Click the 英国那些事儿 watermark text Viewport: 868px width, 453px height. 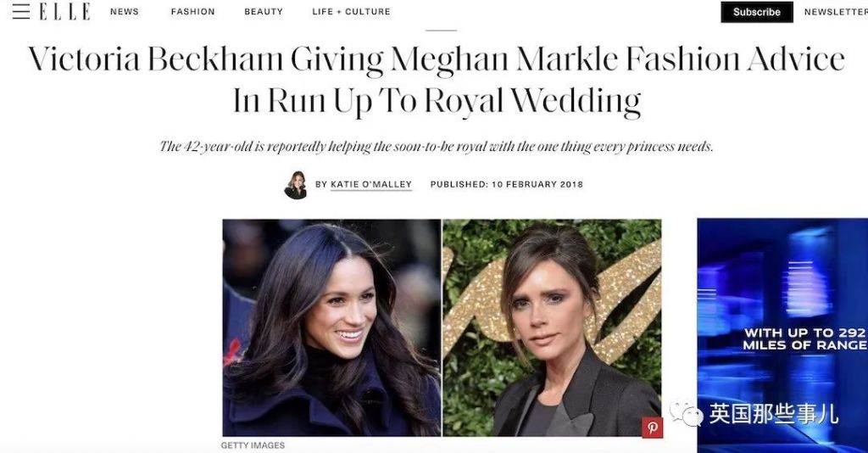773,413
